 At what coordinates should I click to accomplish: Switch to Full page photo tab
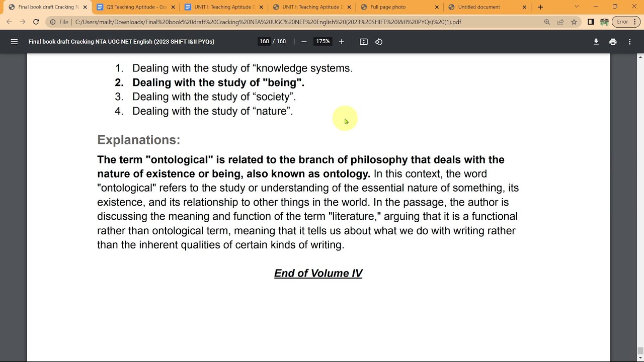click(400, 7)
